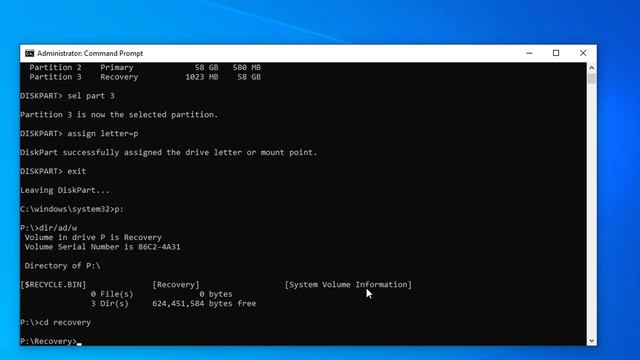
Task: Click the [$RECYCLE.BIN] directory entry
Action: click(x=53, y=284)
